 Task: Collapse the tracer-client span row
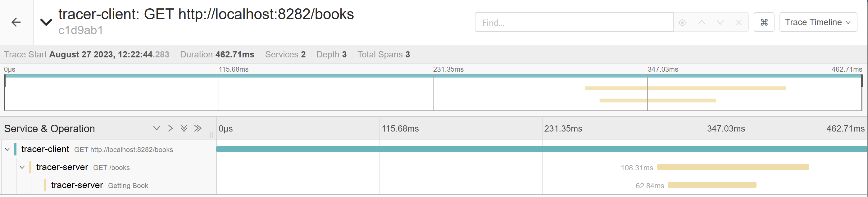(x=7, y=149)
